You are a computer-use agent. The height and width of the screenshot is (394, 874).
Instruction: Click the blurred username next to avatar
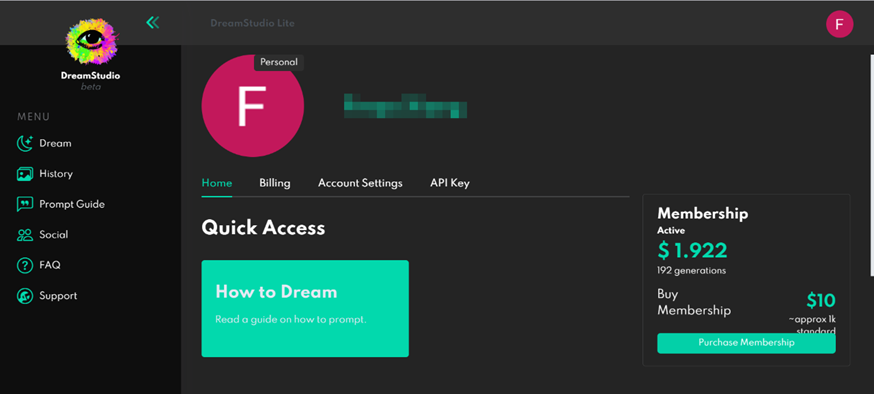tap(405, 106)
